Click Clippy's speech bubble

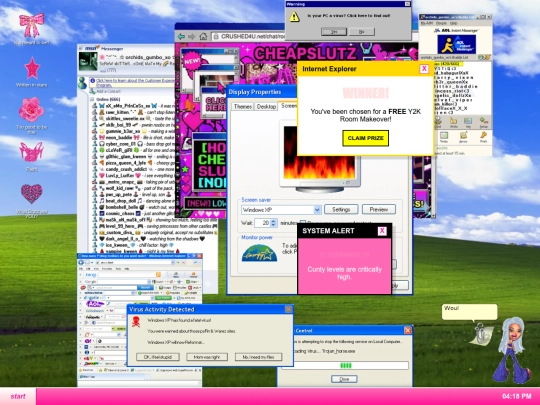click(x=469, y=312)
